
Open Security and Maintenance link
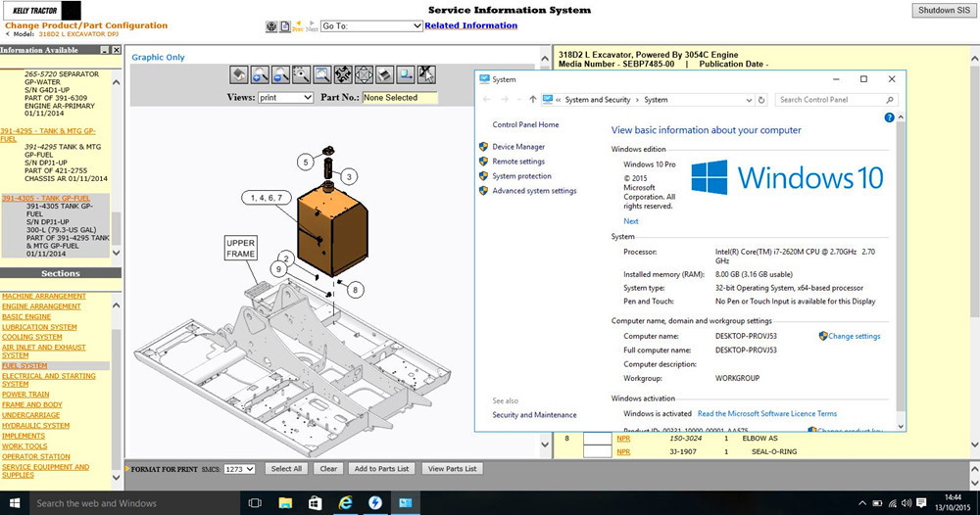point(534,414)
